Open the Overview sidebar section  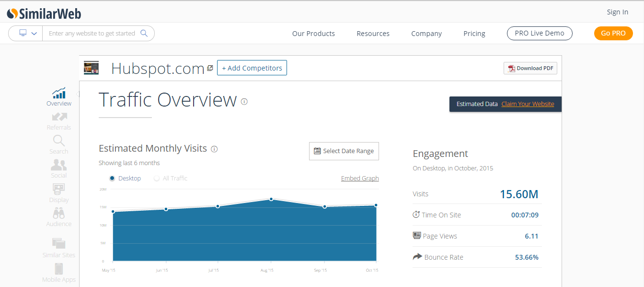pyautogui.click(x=59, y=97)
